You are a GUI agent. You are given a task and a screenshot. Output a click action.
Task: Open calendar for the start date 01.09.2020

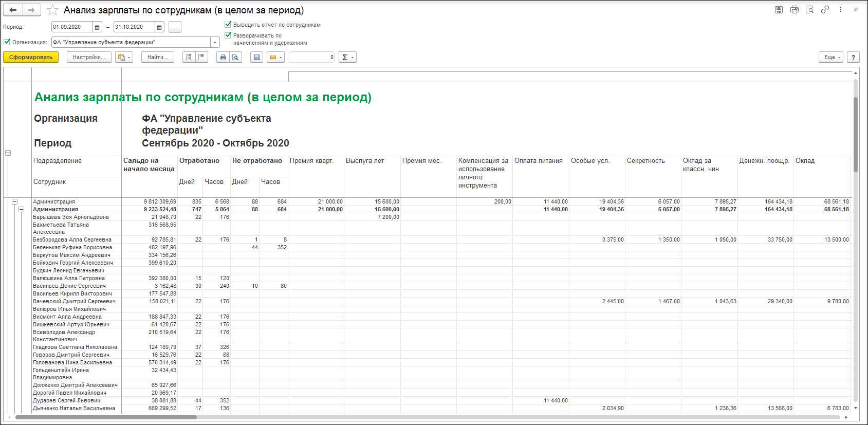pyautogui.click(x=97, y=27)
